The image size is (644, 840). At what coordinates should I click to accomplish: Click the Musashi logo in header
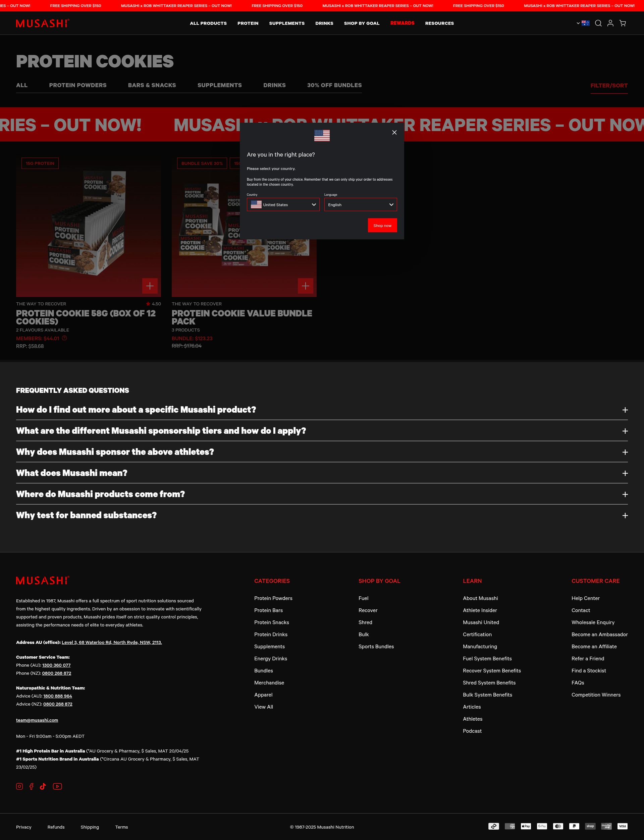click(43, 23)
